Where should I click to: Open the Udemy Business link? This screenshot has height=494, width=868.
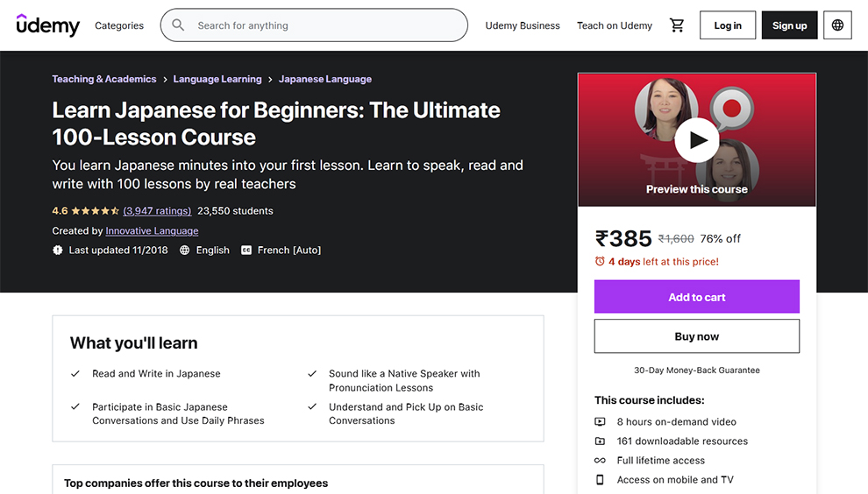click(523, 25)
